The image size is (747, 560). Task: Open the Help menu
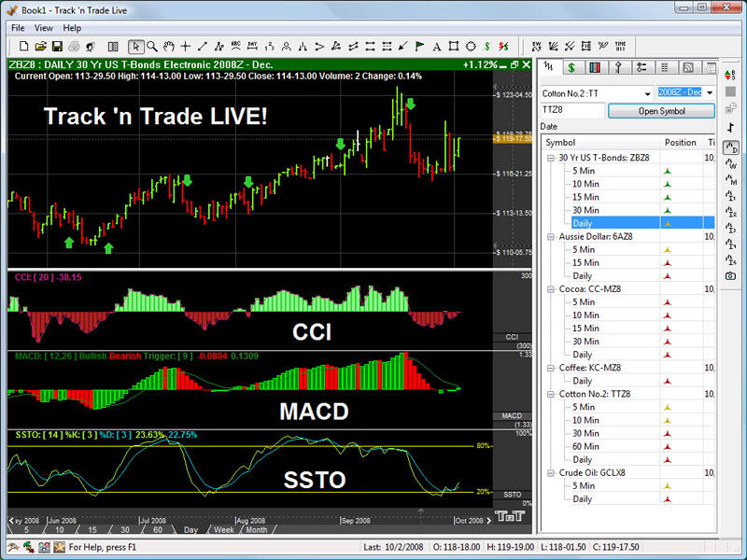[x=72, y=28]
